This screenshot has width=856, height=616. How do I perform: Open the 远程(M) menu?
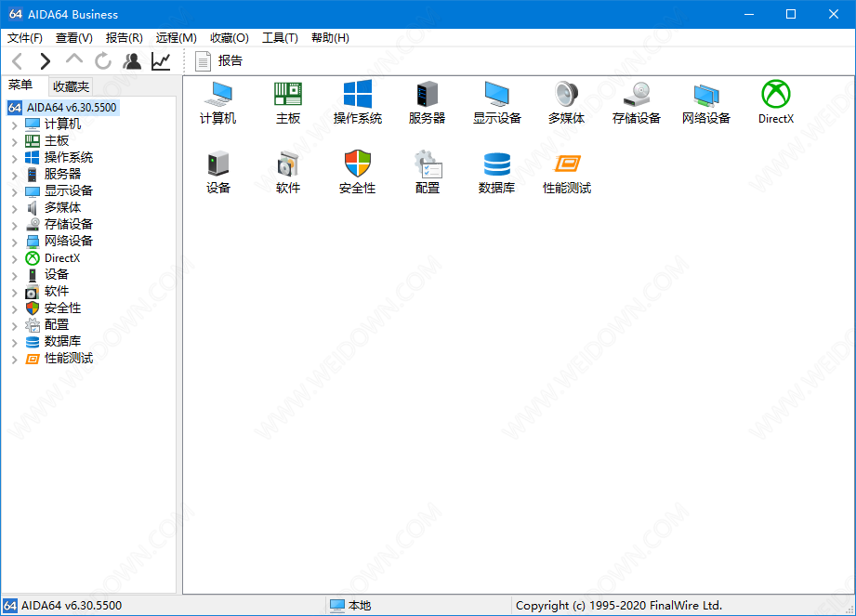(177, 38)
